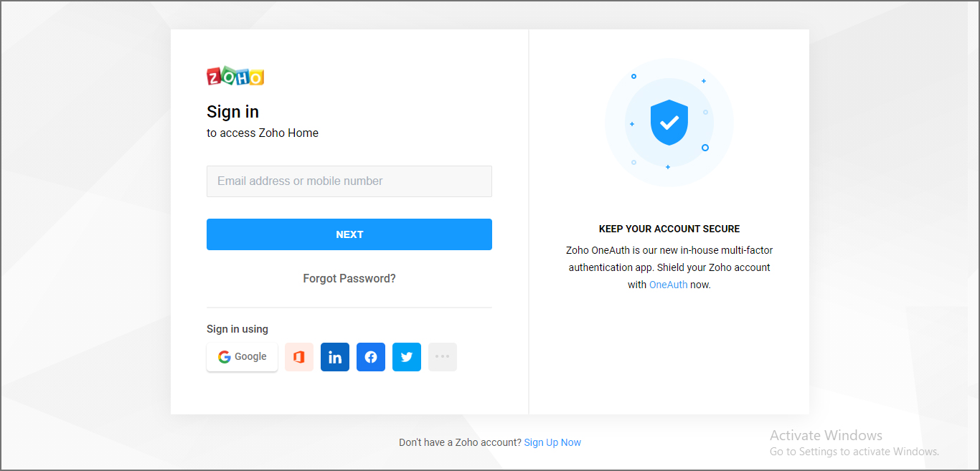Click the Activate Windows watermark
Viewport: 980px width, 471px height.
pyautogui.click(x=826, y=435)
